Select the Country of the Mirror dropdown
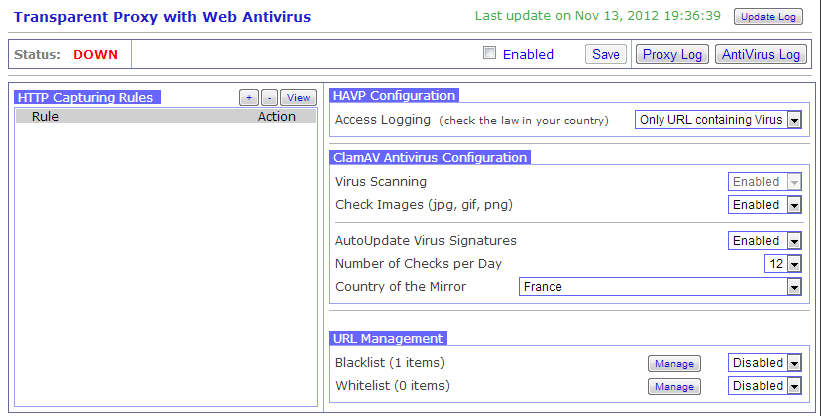This screenshot has height=416, width=821. coord(661,287)
